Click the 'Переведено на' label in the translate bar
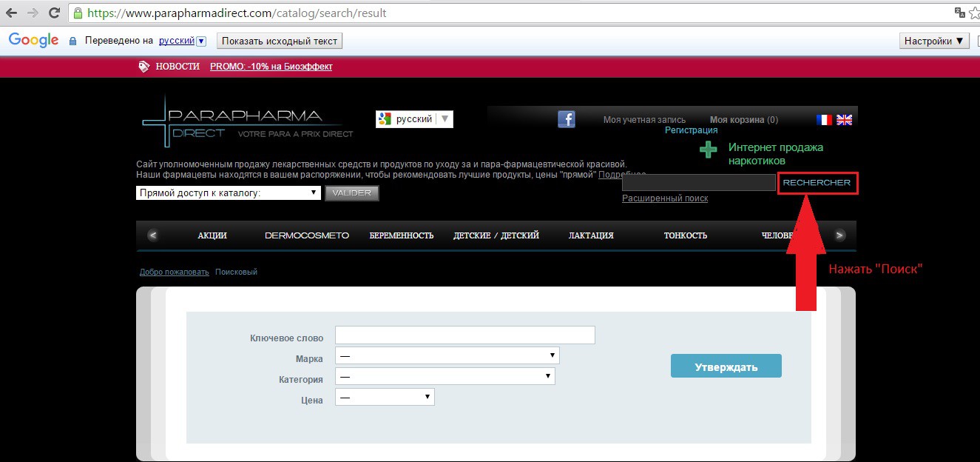The width and height of the screenshot is (980, 462). pyautogui.click(x=119, y=41)
